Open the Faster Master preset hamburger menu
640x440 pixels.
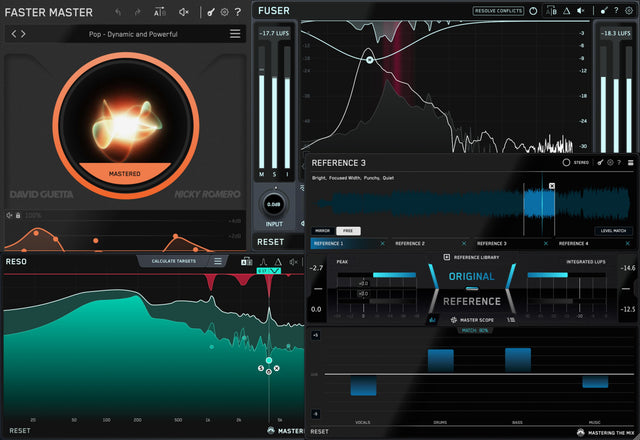pos(235,34)
